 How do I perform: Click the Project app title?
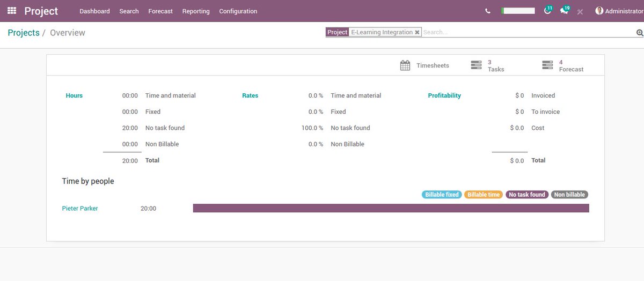41,11
